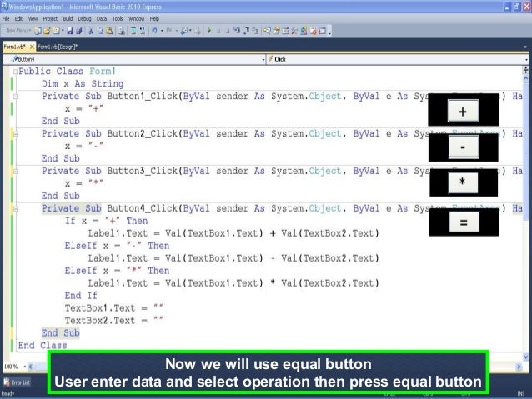Click the Paste clipboard icon

pyautogui.click(x=109, y=31)
